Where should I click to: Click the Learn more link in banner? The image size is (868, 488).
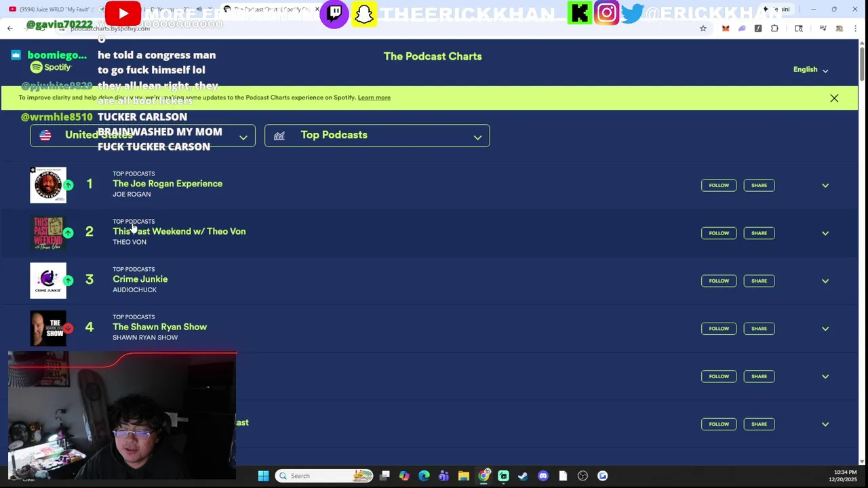[374, 98]
